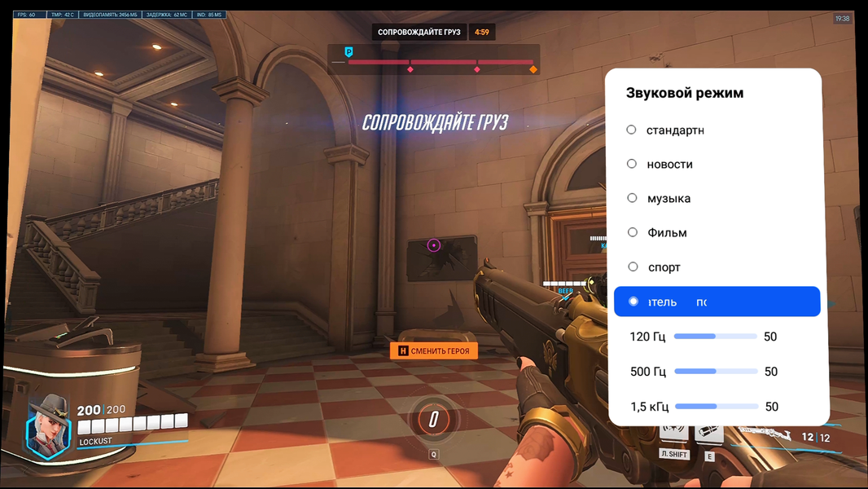Image resolution: width=868 pixels, height=489 pixels.
Task: Click the blue payload P marker icon
Action: (349, 52)
